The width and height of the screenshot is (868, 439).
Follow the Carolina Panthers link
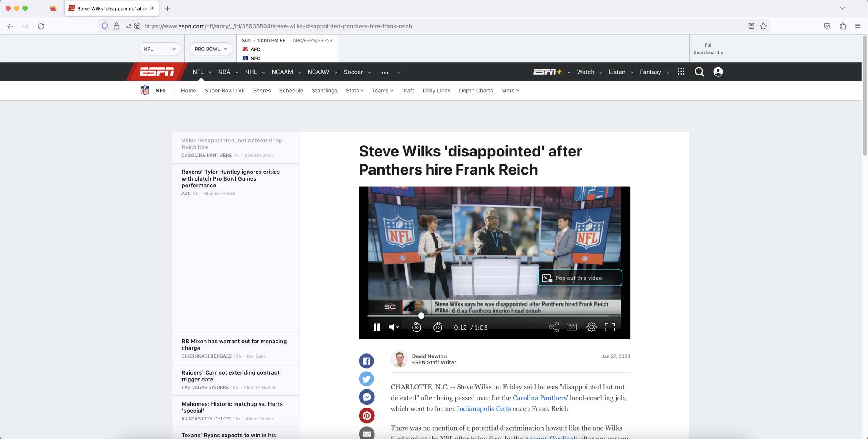coord(539,397)
